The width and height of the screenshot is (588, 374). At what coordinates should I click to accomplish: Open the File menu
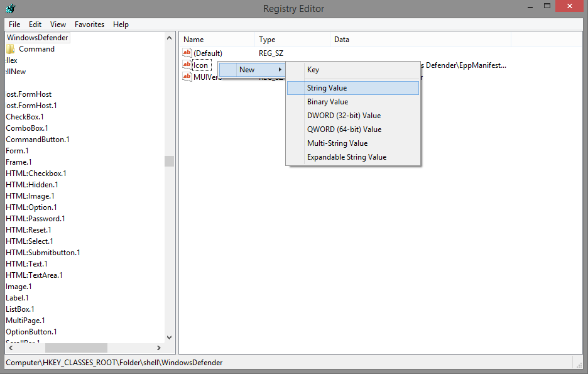(x=14, y=25)
